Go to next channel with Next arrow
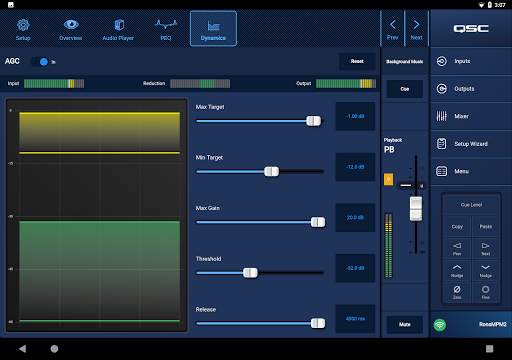 pyautogui.click(x=416, y=29)
